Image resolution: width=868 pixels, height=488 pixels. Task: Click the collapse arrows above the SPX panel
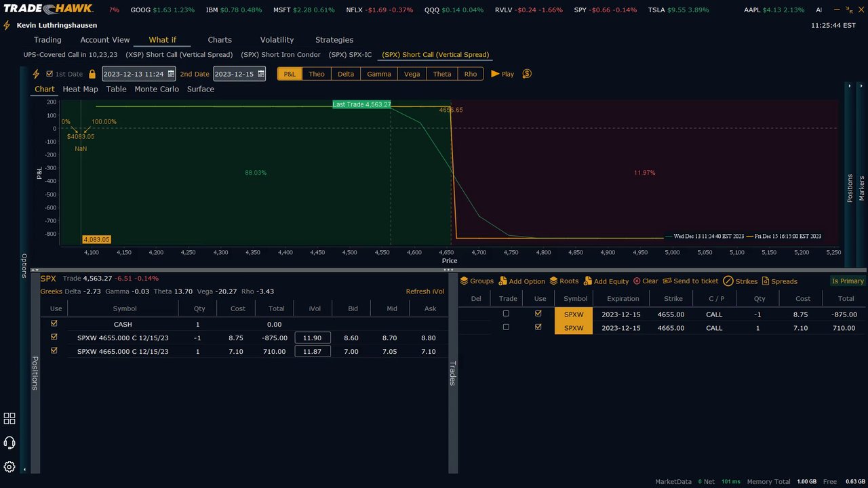pyautogui.click(x=35, y=269)
